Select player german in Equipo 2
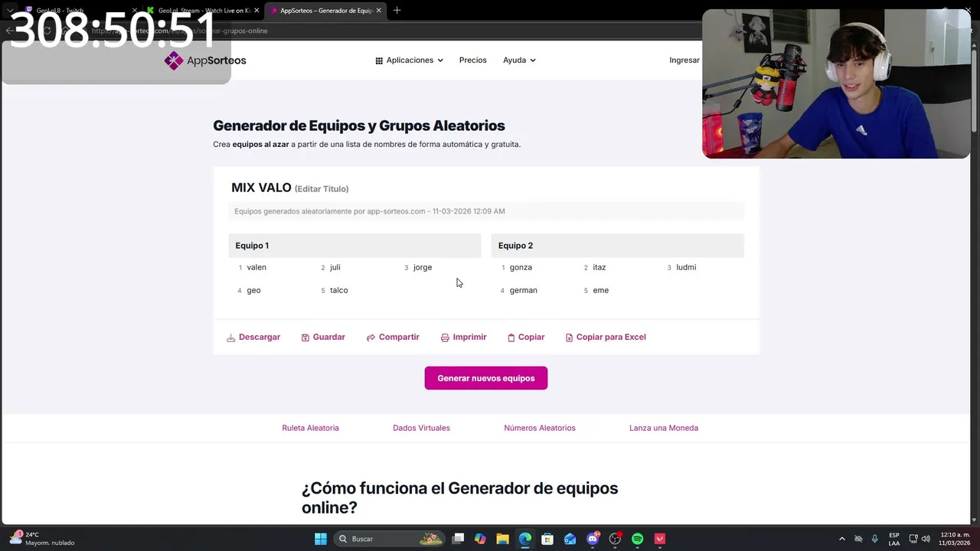 pos(523,290)
